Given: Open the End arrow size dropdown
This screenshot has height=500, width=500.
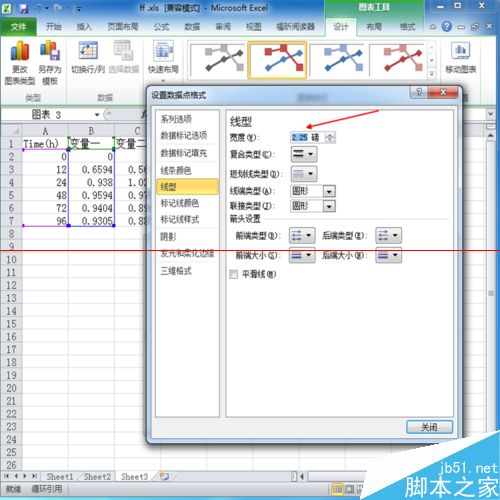Looking at the screenshot, I should click(388, 256).
